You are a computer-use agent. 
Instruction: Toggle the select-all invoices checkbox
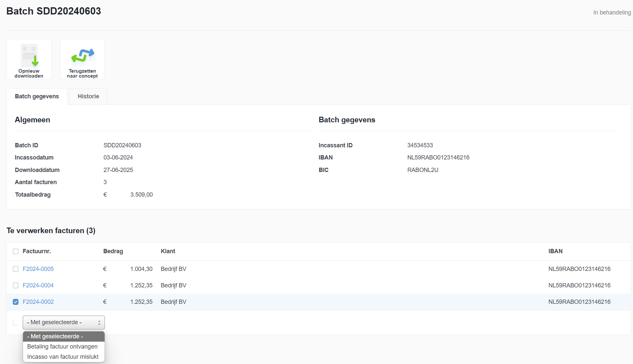tap(15, 252)
